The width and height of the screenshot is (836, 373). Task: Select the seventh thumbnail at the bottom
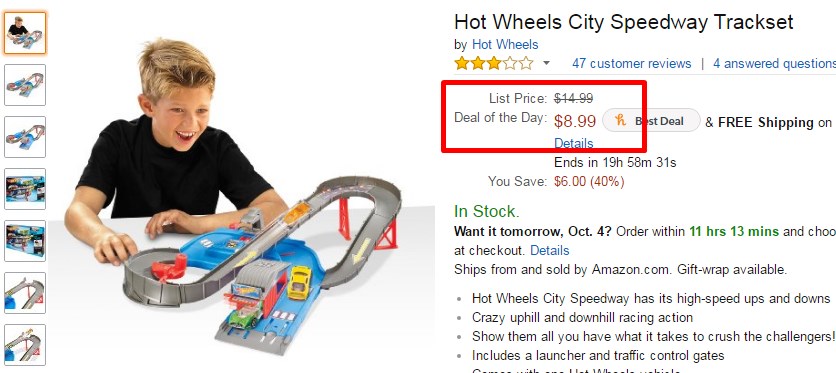click(x=25, y=345)
